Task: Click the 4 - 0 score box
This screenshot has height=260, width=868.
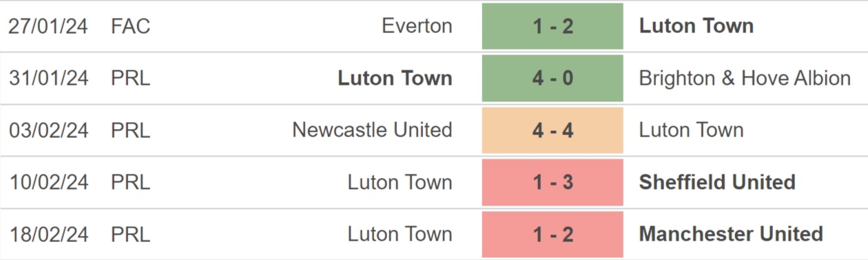Action: pos(552,78)
